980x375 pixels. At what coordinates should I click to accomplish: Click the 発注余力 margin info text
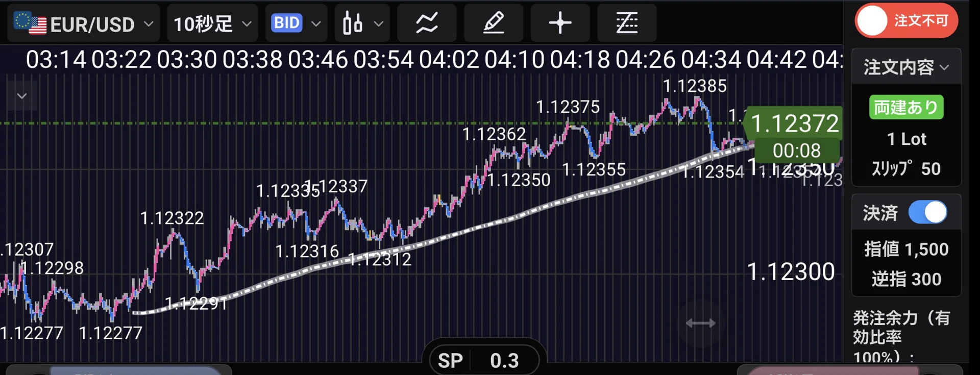coord(901,337)
